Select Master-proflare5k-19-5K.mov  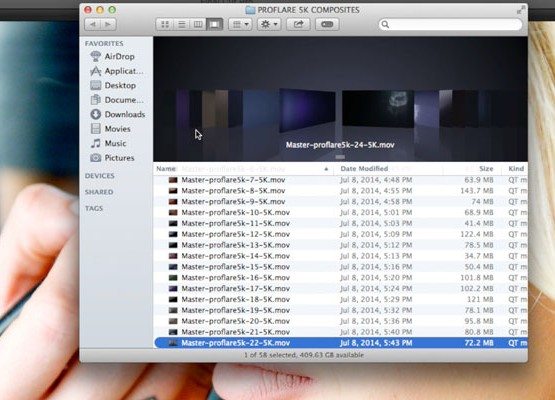(x=341, y=310)
